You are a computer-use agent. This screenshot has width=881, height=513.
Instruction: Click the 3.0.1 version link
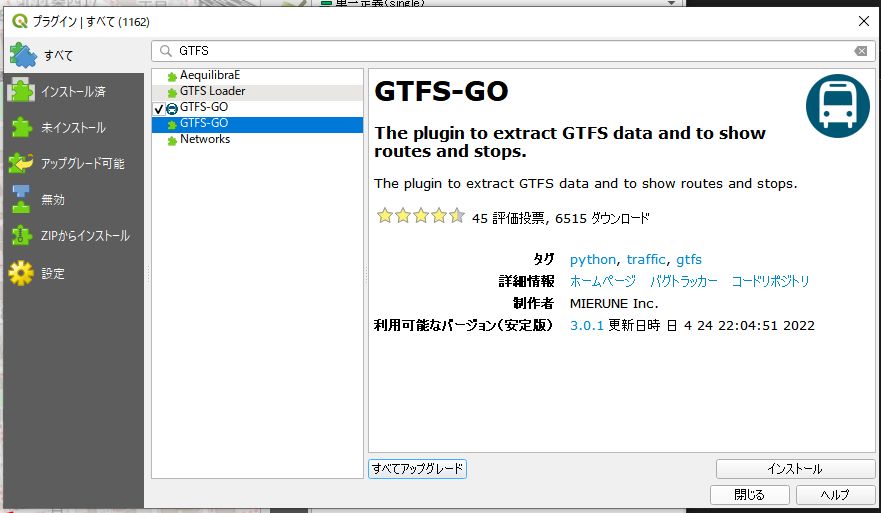click(x=587, y=325)
